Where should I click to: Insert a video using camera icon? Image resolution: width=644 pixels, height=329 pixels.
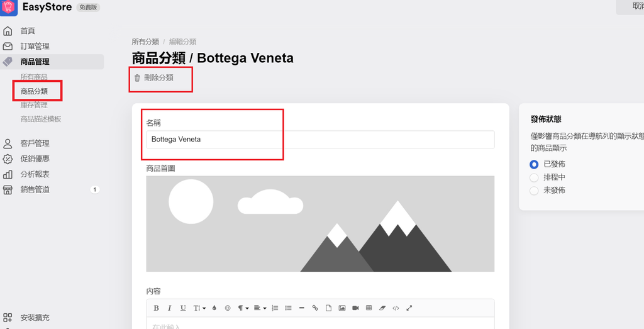coord(355,308)
